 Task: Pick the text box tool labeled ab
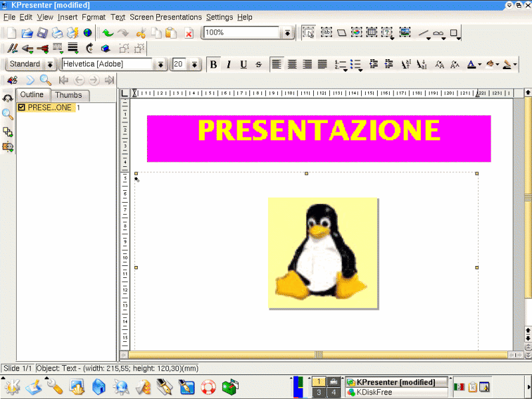(326, 33)
